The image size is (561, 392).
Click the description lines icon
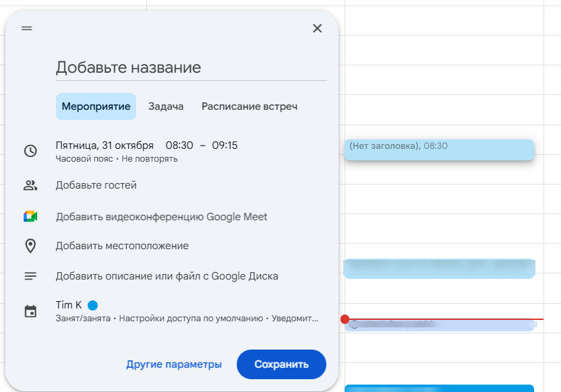pyautogui.click(x=31, y=275)
